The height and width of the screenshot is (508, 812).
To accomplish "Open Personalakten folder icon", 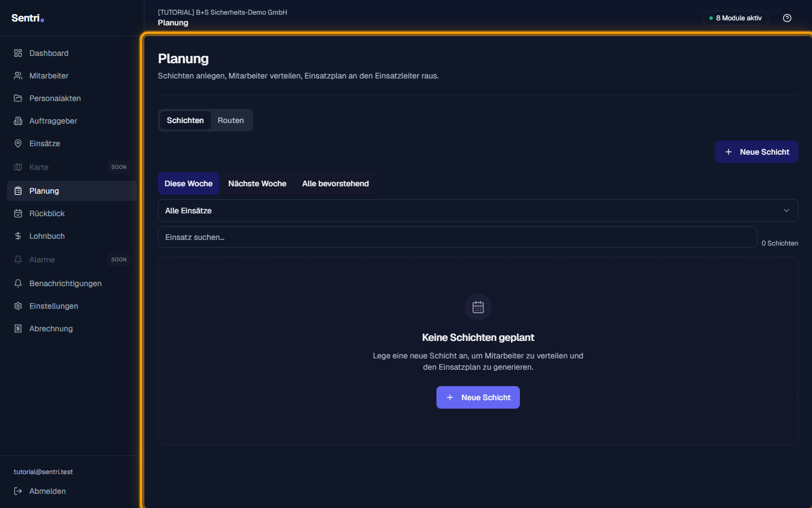I will (x=18, y=98).
